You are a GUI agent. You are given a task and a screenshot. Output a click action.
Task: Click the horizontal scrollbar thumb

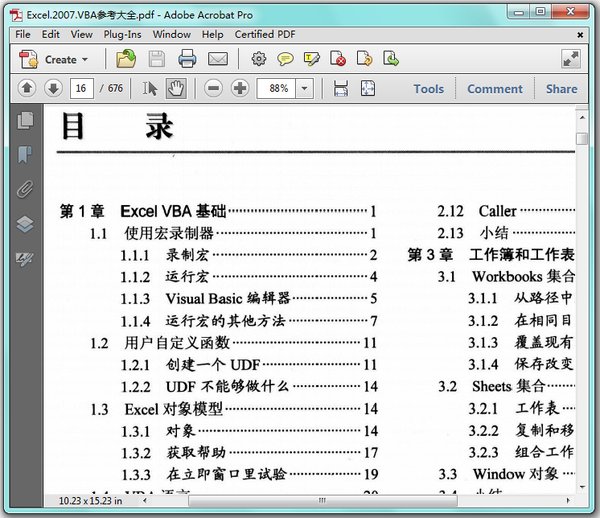[x=323, y=500]
